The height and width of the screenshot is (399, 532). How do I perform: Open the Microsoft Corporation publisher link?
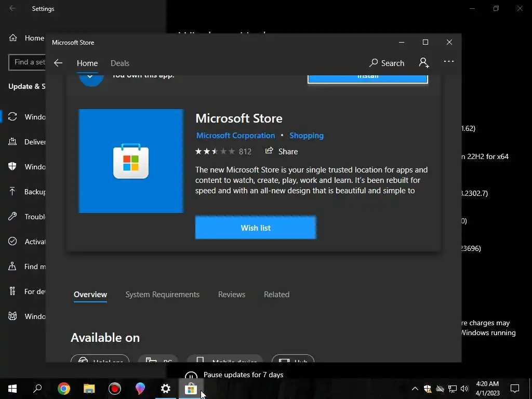[x=235, y=136]
